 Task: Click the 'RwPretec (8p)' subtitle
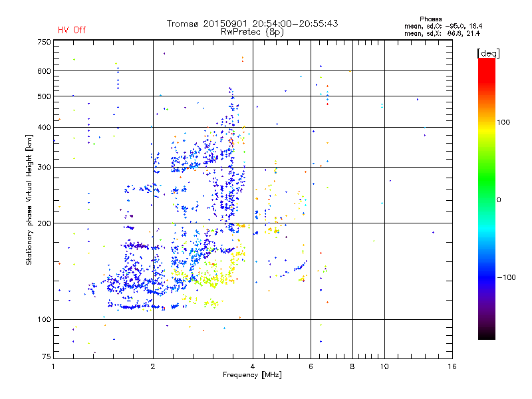click(252, 32)
